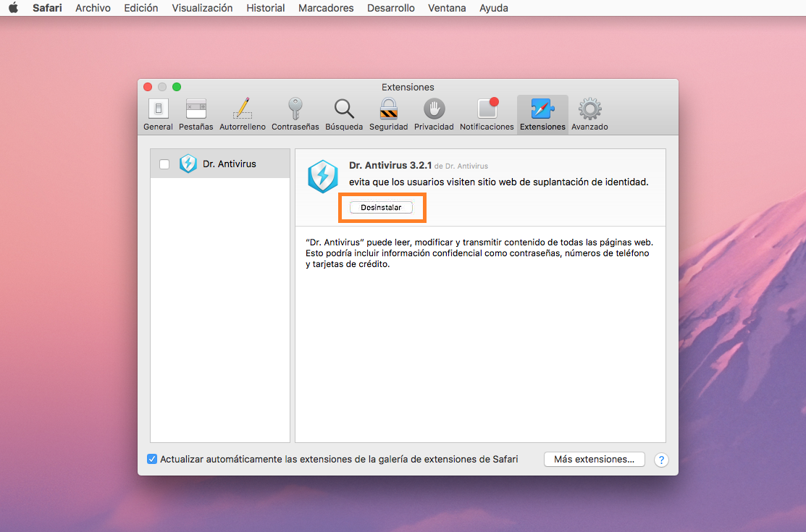Open the General preferences pane
Image resolution: width=806 pixels, height=532 pixels.
[x=158, y=114]
